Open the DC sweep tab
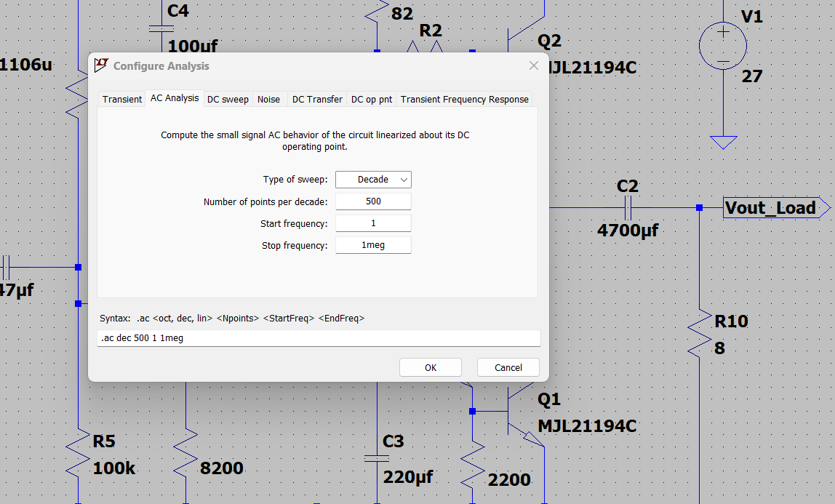Viewport: 835px width, 504px height. tap(228, 99)
